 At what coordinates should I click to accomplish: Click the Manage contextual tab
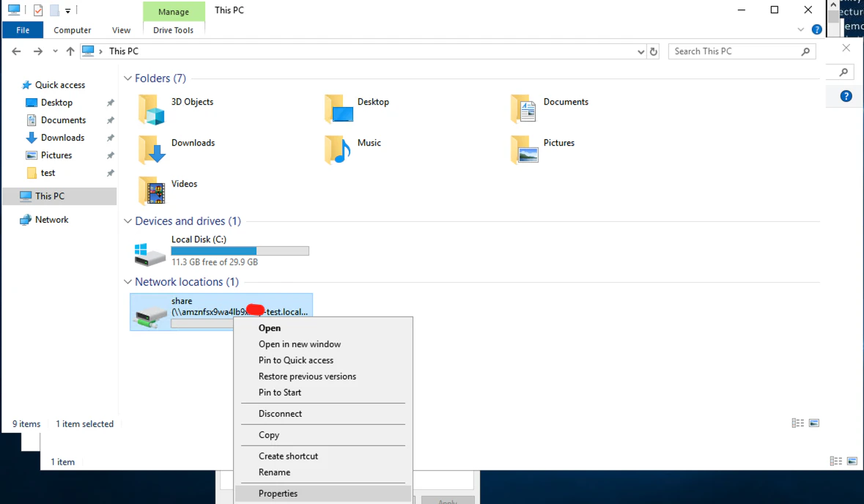(x=174, y=11)
